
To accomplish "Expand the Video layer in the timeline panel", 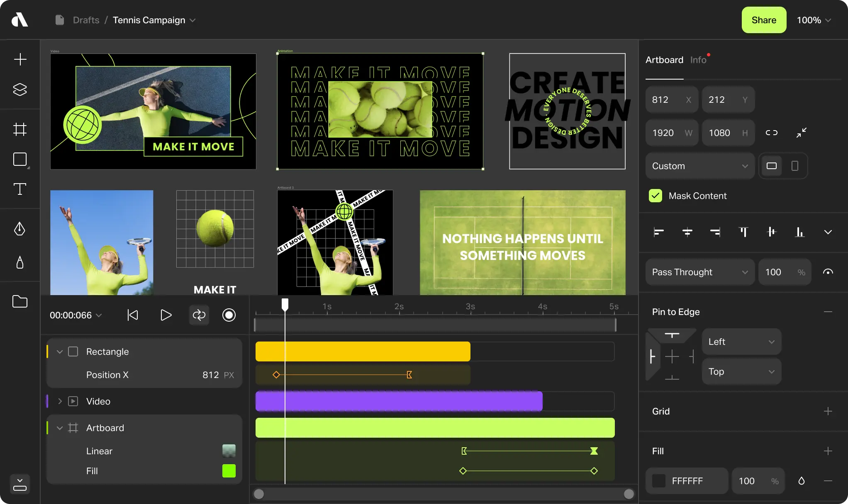I will pyautogui.click(x=59, y=401).
